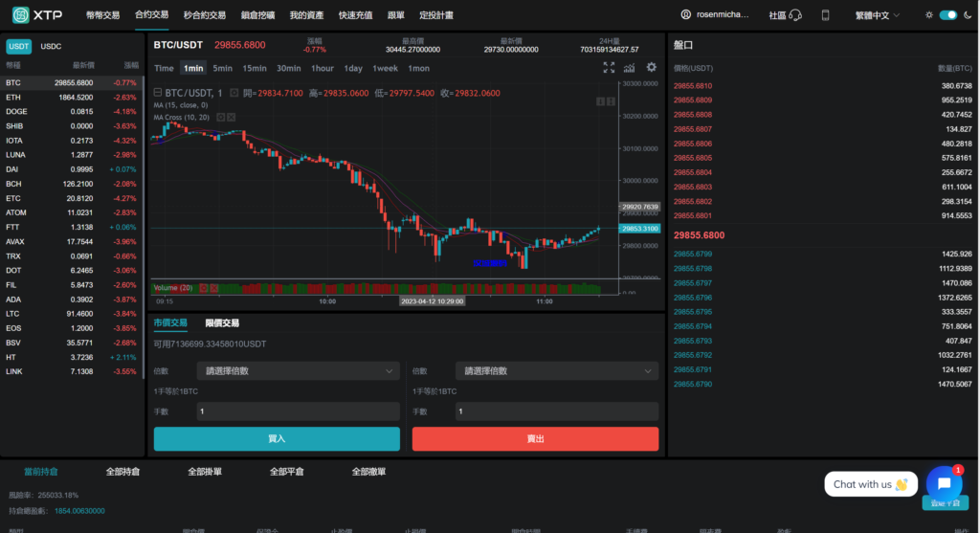980x533 pixels.
Task: Remove the MA Cross indicator
Action: click(x=231, y=117)
